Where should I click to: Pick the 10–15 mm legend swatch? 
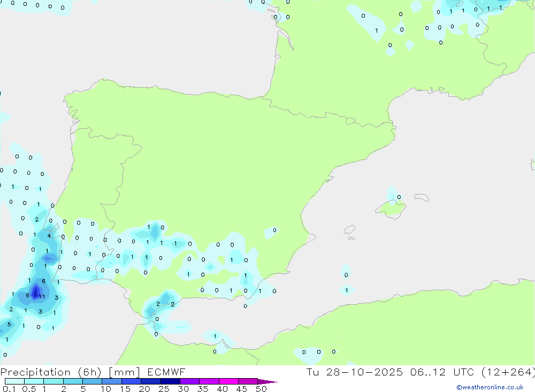[112, 381]
